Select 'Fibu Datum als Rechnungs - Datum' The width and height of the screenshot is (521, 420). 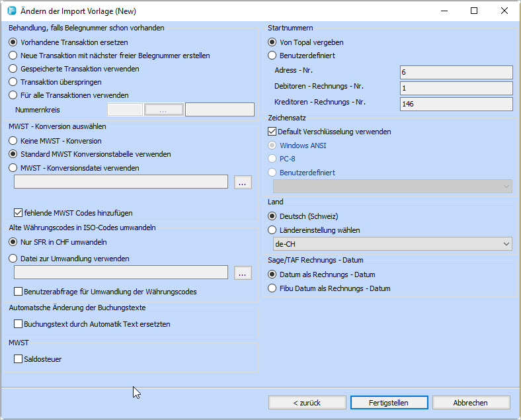click(x=272, y=288)
